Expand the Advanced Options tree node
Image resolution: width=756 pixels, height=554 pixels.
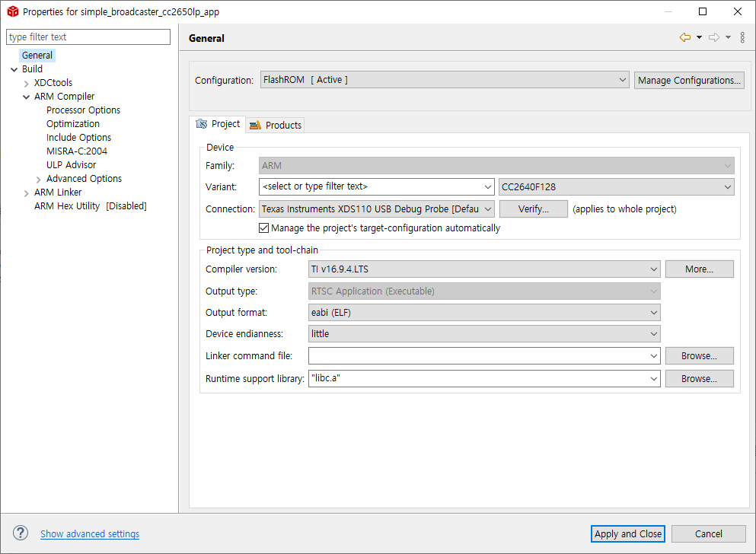click(x=38, y=179)
